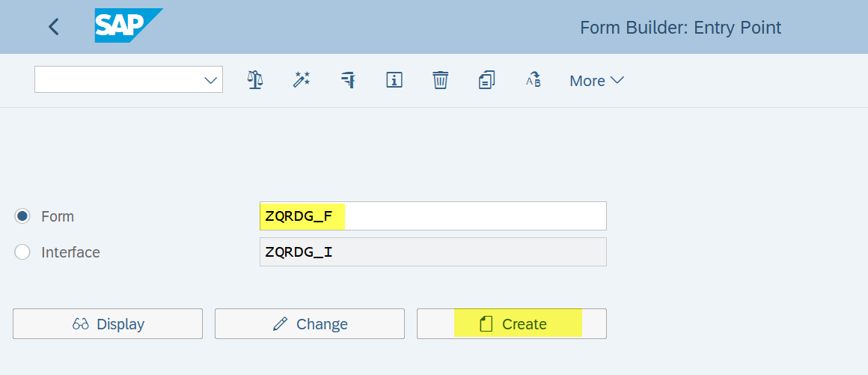Click the Form Builder: Entry Point title
The image size is (868, 375).
pos(680,28)
